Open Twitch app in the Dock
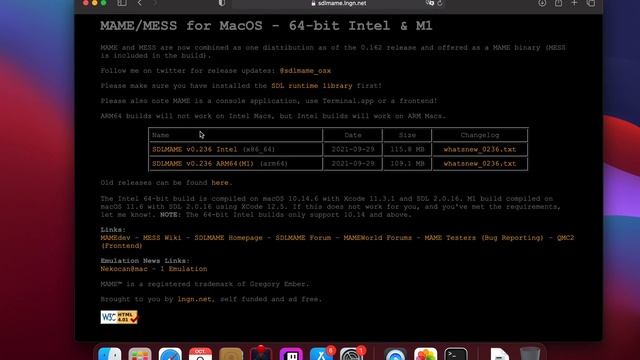 pyautogui.click(x=291, y=354)
